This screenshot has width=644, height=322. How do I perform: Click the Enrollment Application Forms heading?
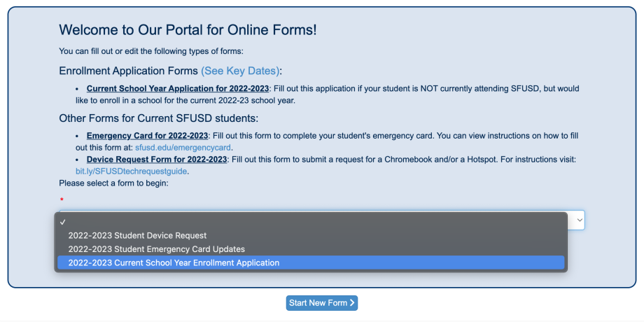point(129,71)
